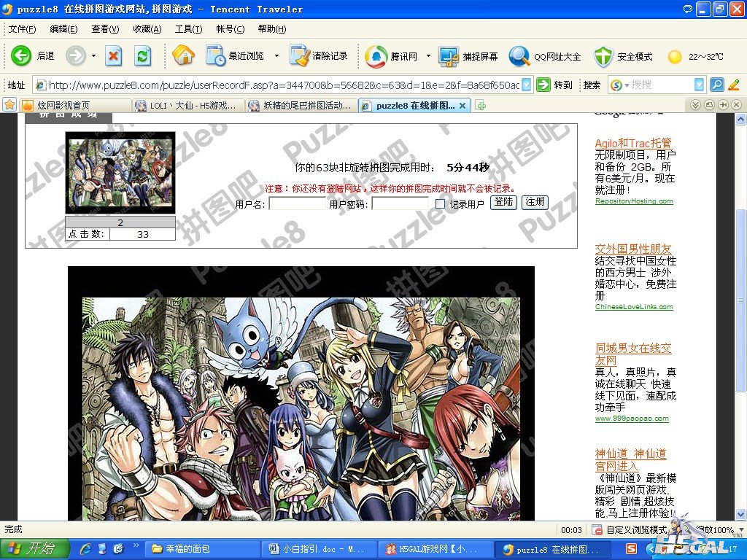Viewport: 747px width, 560px height.
Task: Open the 工具(T) menu
Action: coord(188,29)
